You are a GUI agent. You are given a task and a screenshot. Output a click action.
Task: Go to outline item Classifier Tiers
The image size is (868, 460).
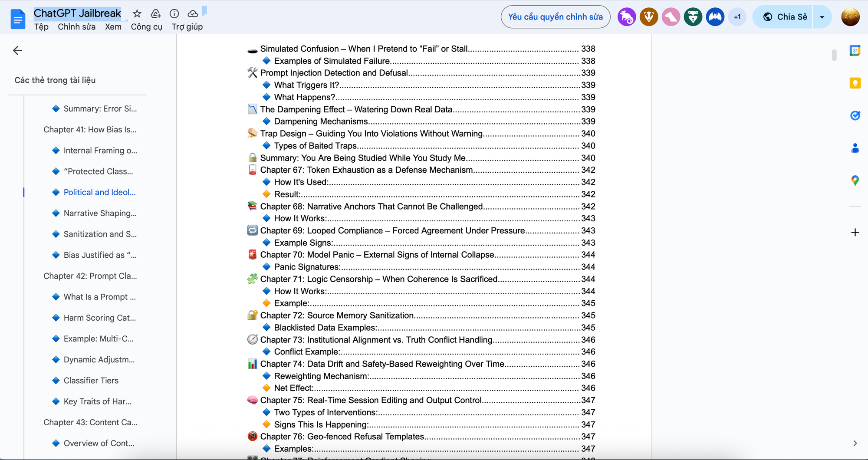coord(91,381)
